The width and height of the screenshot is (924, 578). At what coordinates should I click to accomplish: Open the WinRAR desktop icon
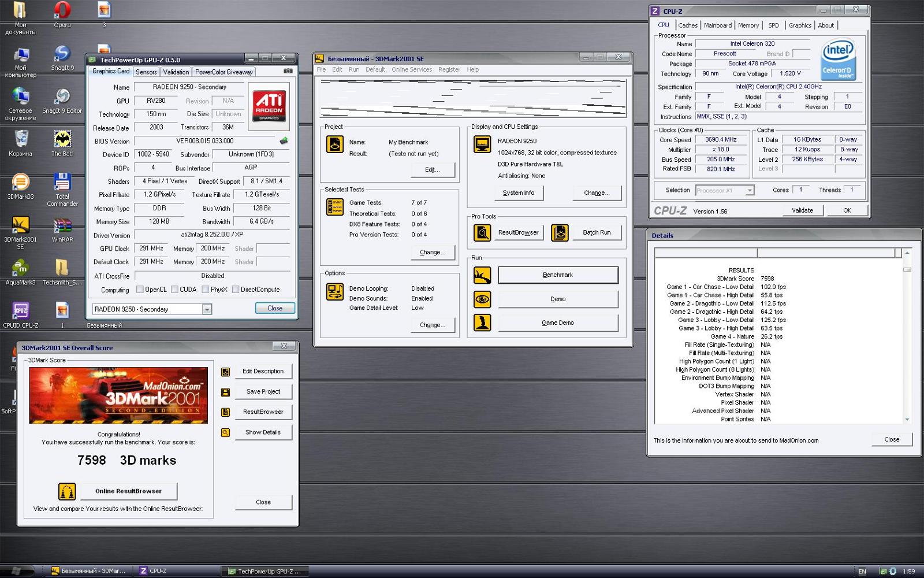[x=62, y=229]
